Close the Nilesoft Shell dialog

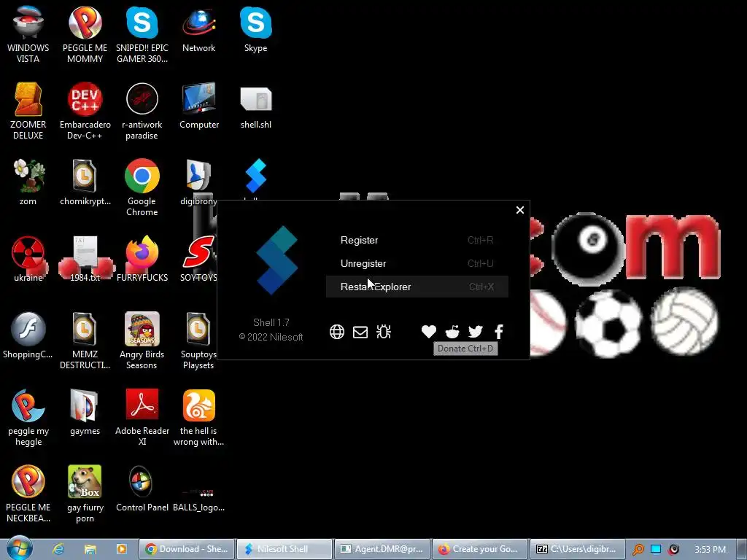click(519, 210)
